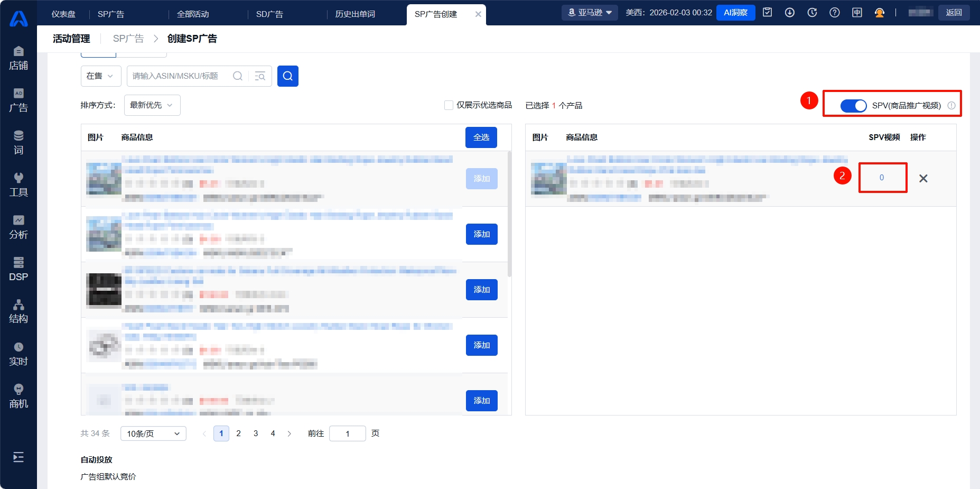This screenshot has width=980, height=489.
Task: Click the advanced search icon in input
Action: [260, 76]
